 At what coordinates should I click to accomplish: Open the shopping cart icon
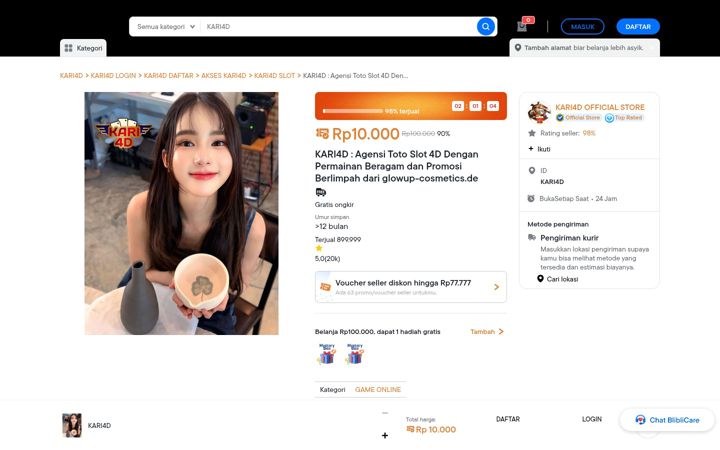522,27
